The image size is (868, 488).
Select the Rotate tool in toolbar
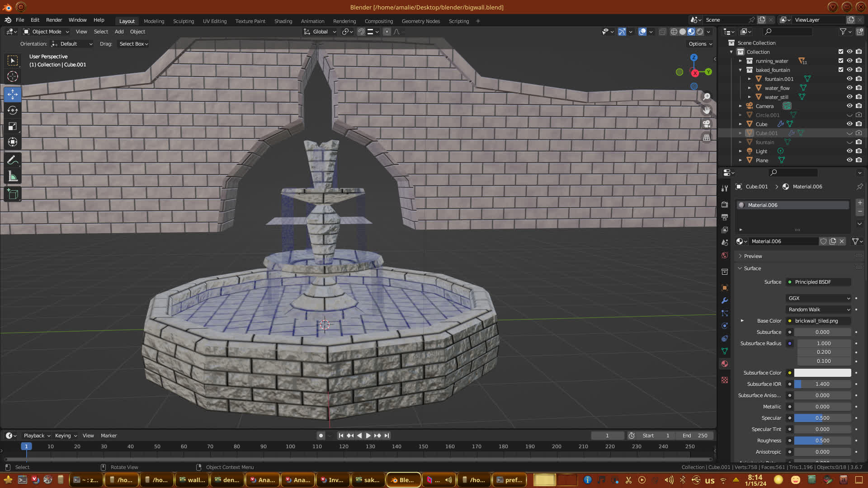coord(13,110)
